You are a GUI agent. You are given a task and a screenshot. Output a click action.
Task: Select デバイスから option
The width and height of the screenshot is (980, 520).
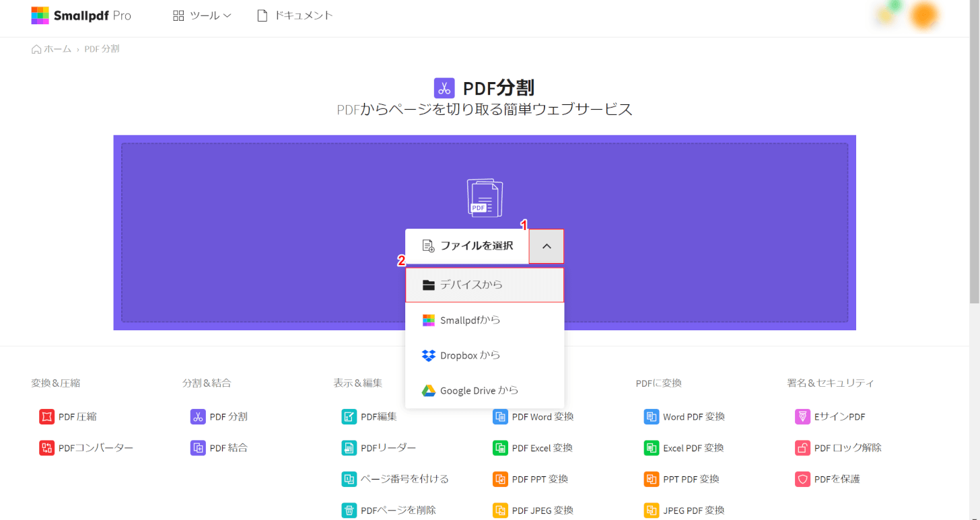click(485, 285)
